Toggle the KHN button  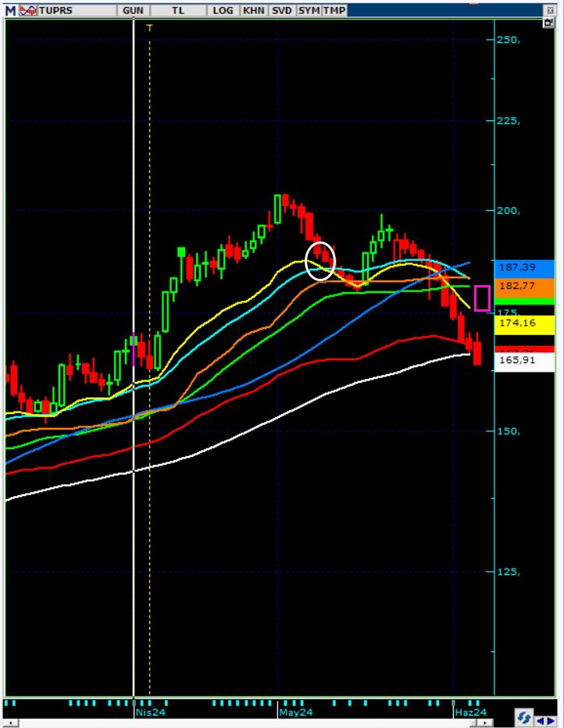(x=253, y=10)
